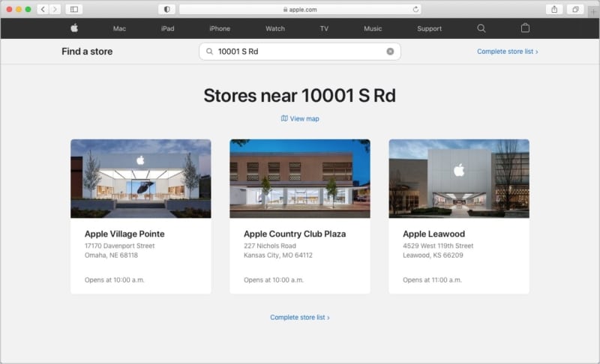Go back using Safari's back arrow
Viewport: 600px width, 364px height.
[x=42, y=9]
